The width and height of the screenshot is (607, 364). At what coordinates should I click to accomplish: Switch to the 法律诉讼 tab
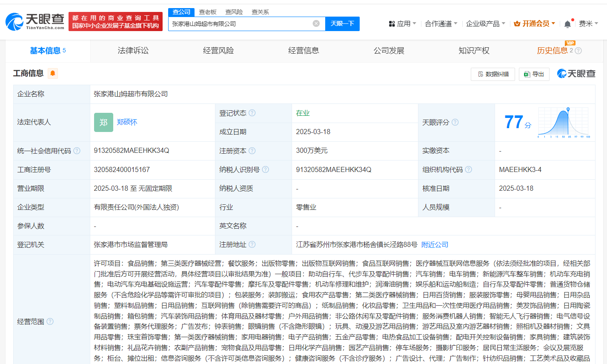[133, 51]
